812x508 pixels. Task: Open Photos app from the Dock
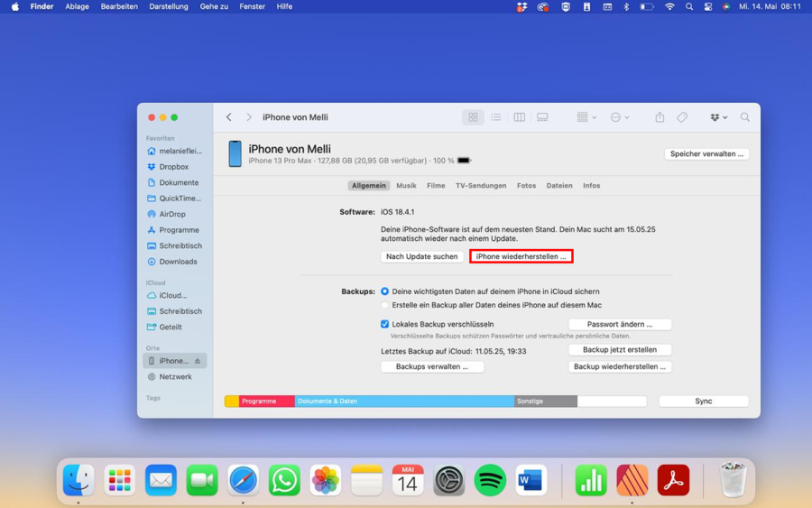(325, 480)
